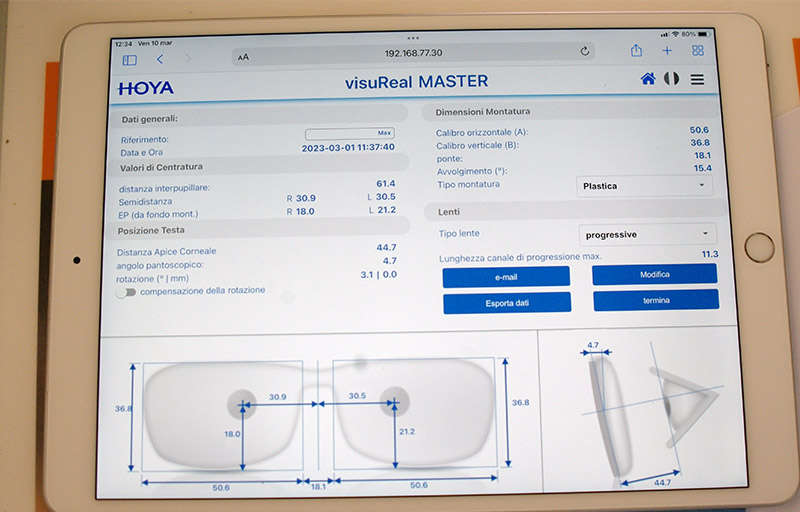Screen dimensions: 800x512
Task: Click the home icon in visuReal header
Action: pos(648,79)
